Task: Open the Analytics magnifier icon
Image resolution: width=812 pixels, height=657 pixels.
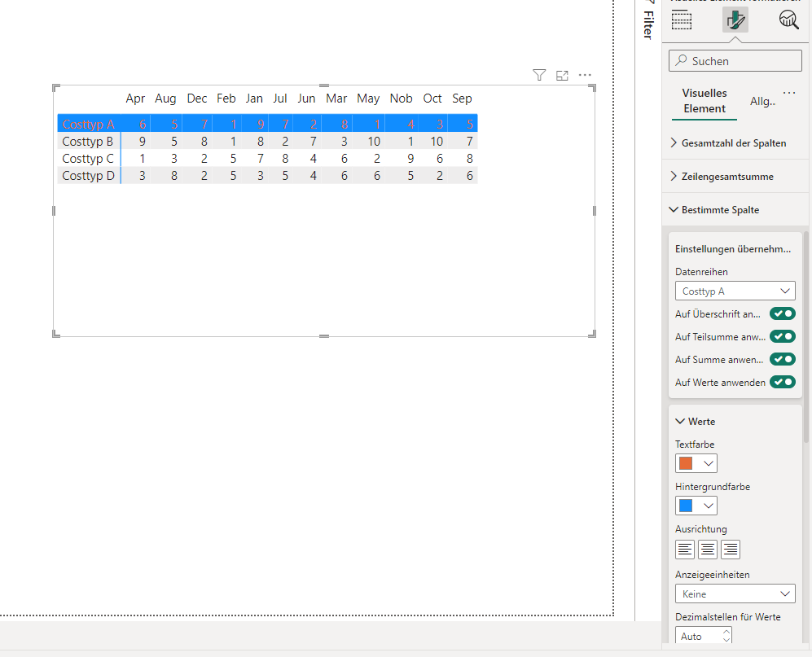Action: point(788,20)
